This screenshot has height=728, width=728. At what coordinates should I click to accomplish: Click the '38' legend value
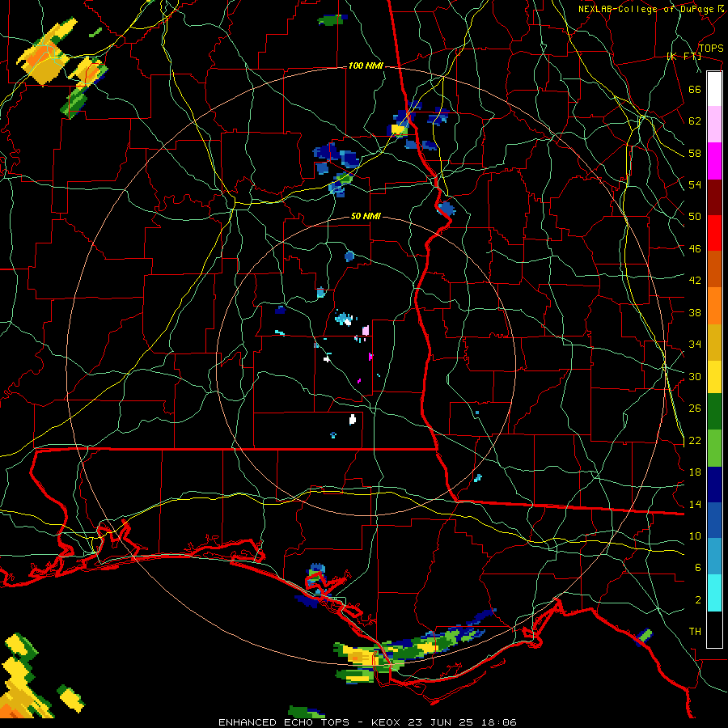pos(695,312)
